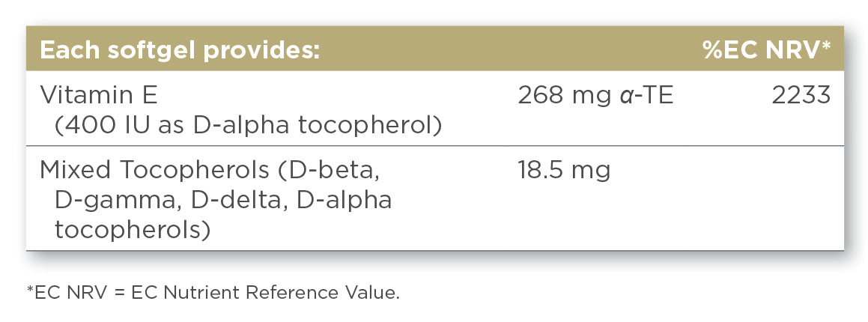
Task: Click the equals sign in the footnote
Action: [x=118, y=293]
